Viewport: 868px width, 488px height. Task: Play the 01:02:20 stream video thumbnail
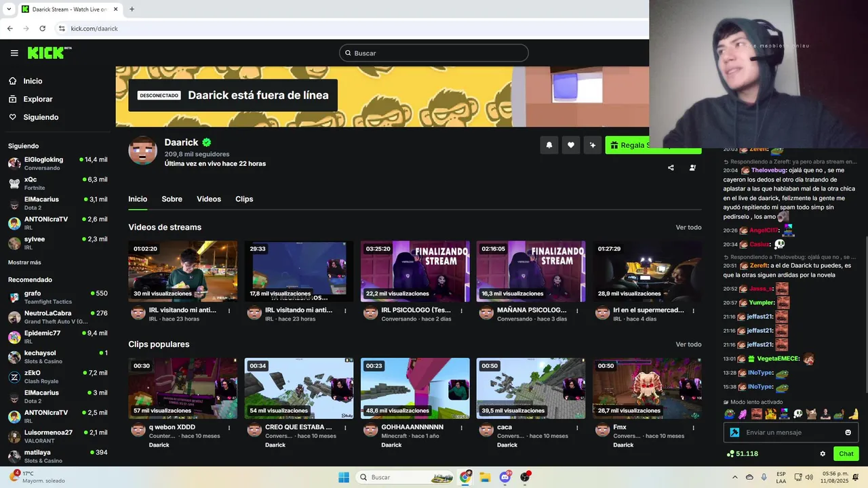pyautogui.click(x=183, y=271)
